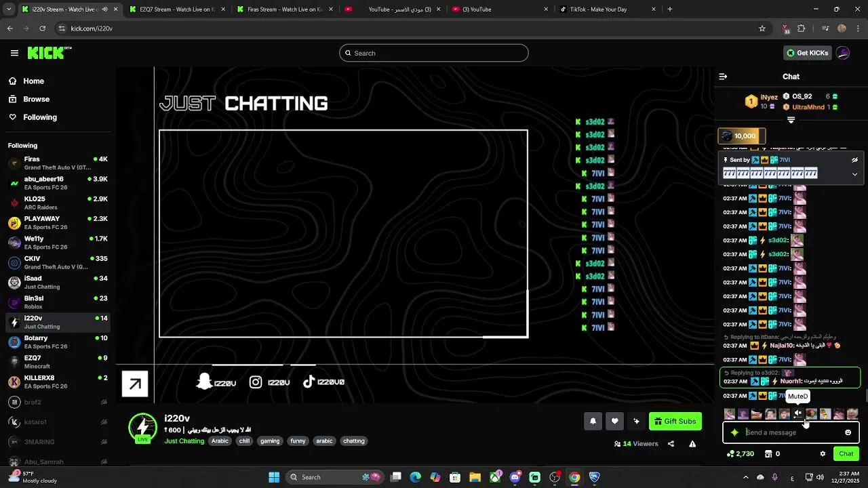The image size is (868, 488).
Task: Go to Home in sidebar
Action: pyautogui.click(x=33, y=81)
